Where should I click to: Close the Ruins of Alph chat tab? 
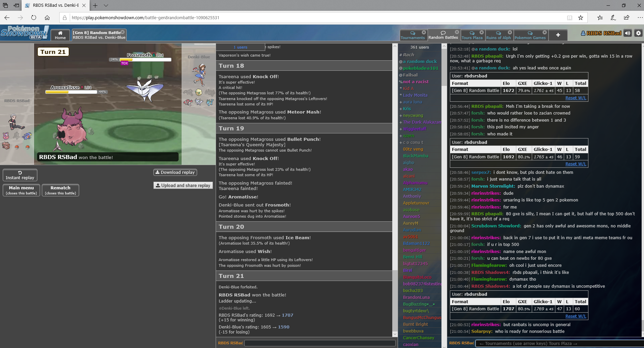[510, 32]
